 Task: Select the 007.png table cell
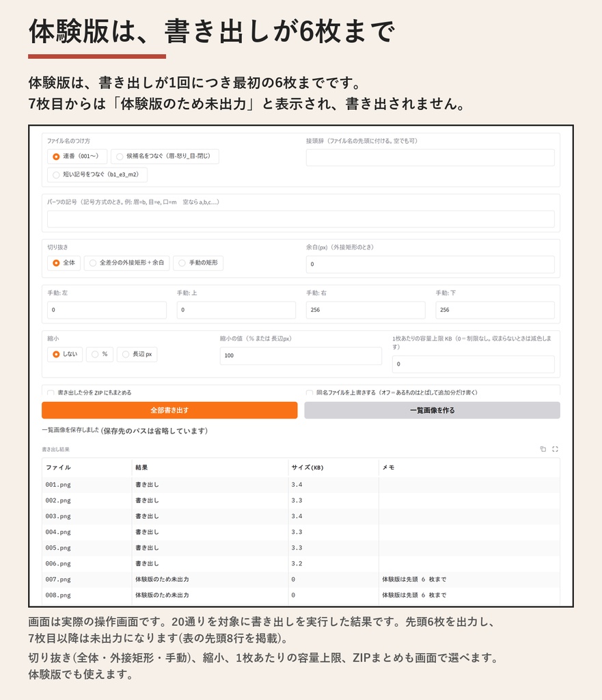tap(87, 580)
